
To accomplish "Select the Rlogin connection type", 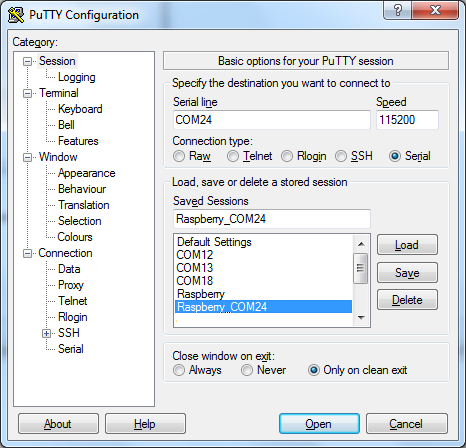I will pyautogui.click(x=287, y=156).
